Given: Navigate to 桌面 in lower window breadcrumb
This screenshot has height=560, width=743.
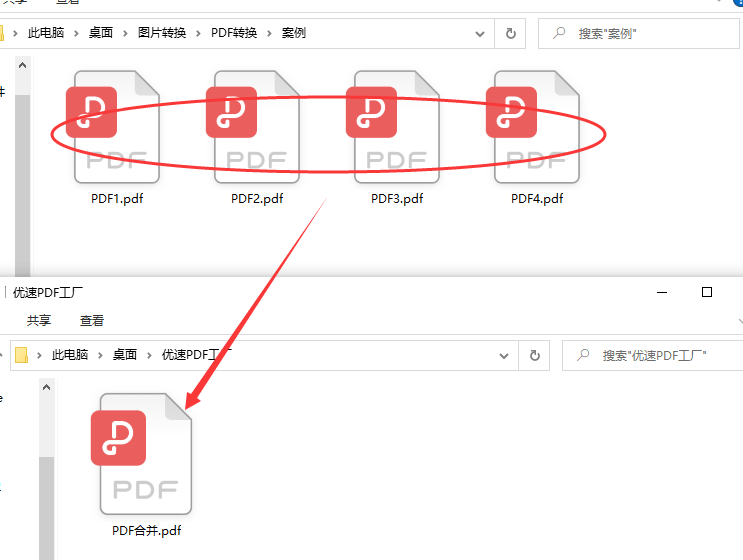Looking at the screenshot, I should pos(125,354).
